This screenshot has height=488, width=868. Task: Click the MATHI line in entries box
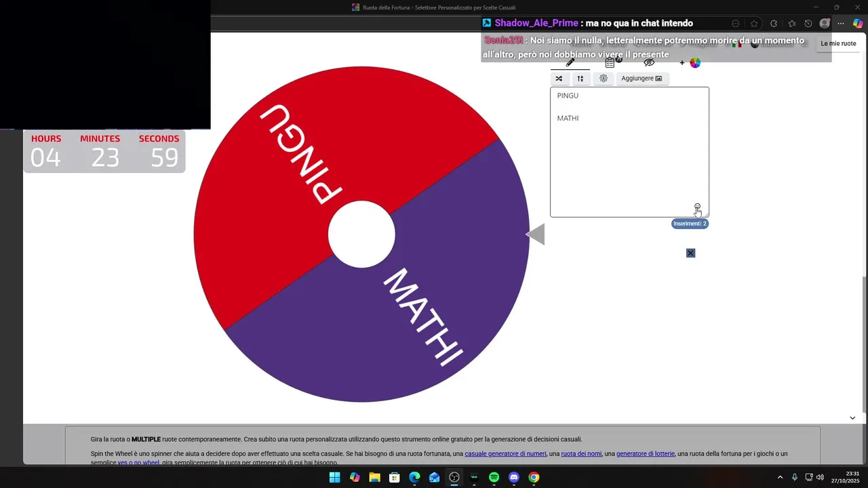click(x=568, y=119)
